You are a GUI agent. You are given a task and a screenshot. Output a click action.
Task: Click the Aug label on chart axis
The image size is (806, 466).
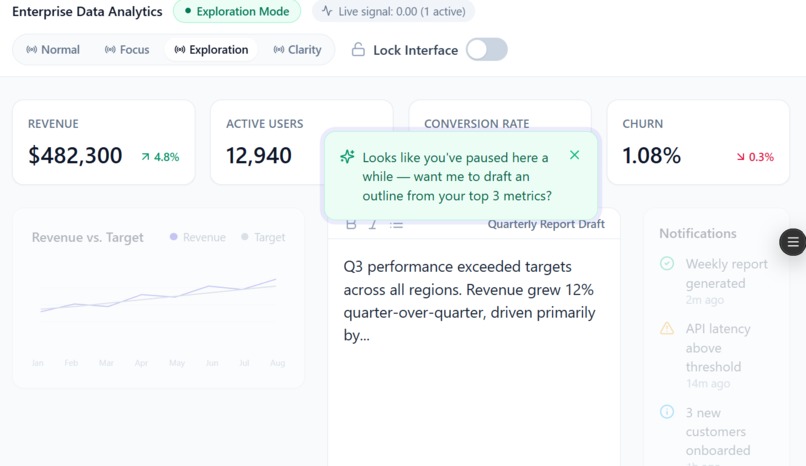(x=278, y=363)
